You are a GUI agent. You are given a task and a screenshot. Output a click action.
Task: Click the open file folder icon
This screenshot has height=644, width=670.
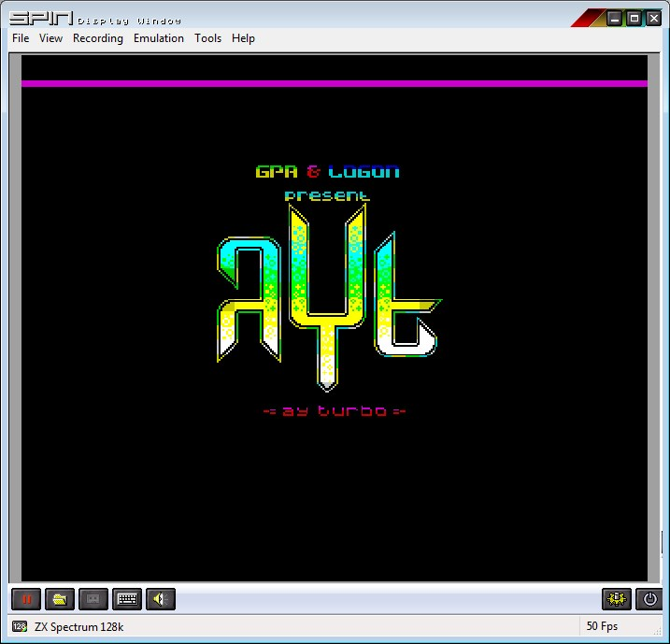coord(59,599)
